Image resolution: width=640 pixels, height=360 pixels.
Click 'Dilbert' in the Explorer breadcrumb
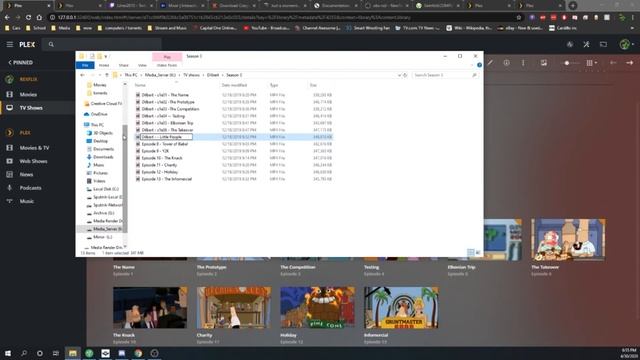pos(213,75)
